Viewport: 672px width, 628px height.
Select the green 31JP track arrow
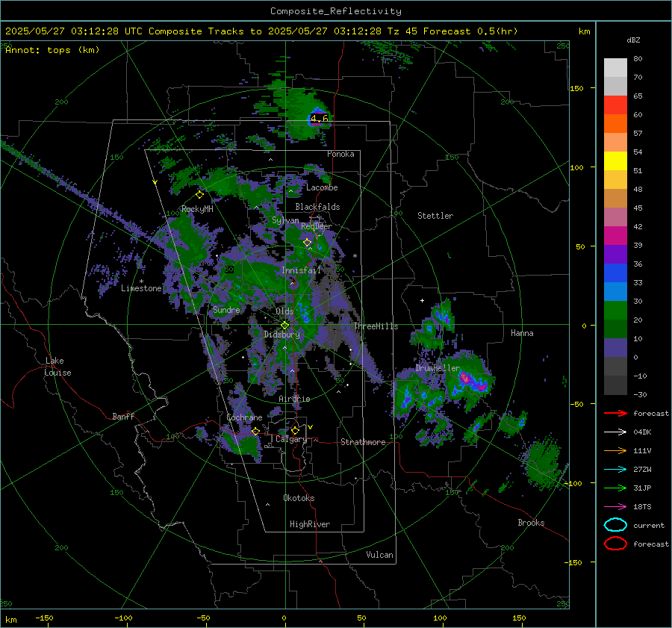pyautogui.click(x=615, y=488)
